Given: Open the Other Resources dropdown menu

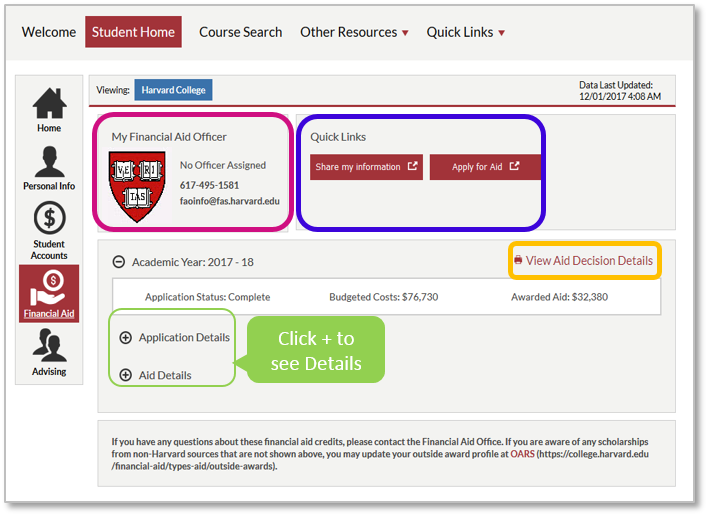Looking at the screenshot, I should click(x=354, y=32).
